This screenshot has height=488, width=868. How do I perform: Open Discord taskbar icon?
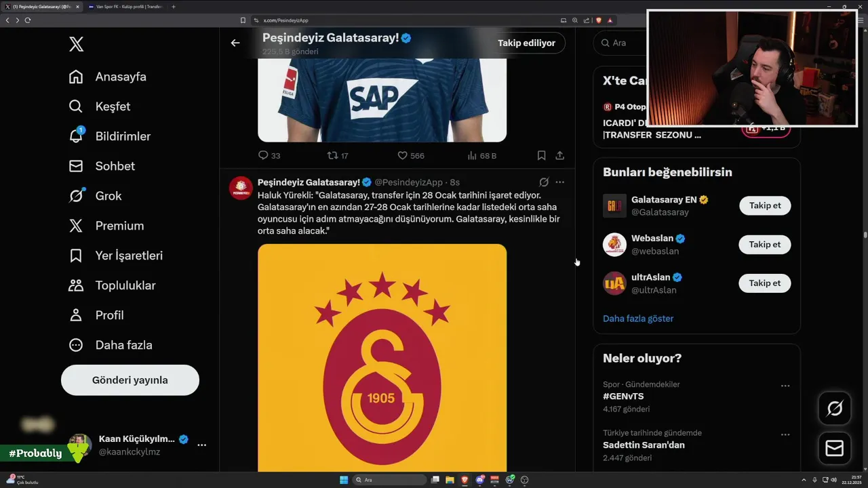click(x=480, y=480)
